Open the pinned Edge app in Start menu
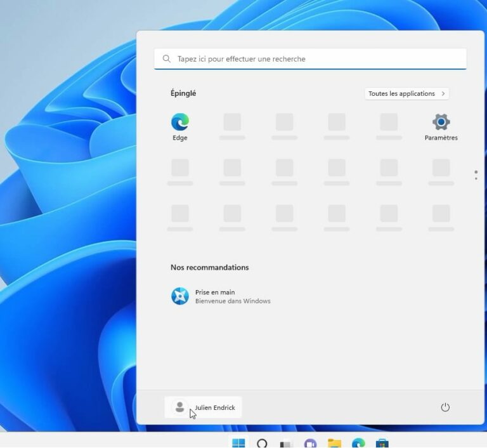487x448 pixels. 179,123
